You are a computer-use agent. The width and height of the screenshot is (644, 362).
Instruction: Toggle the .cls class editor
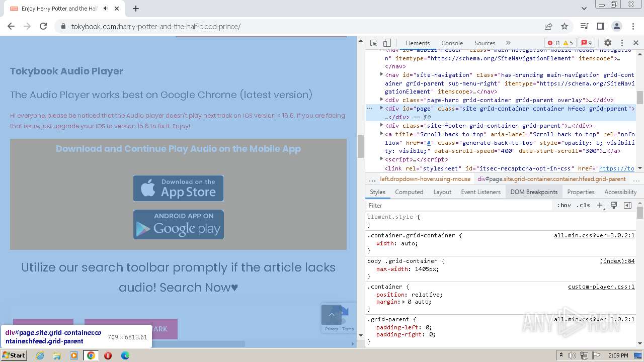(583, 205)
